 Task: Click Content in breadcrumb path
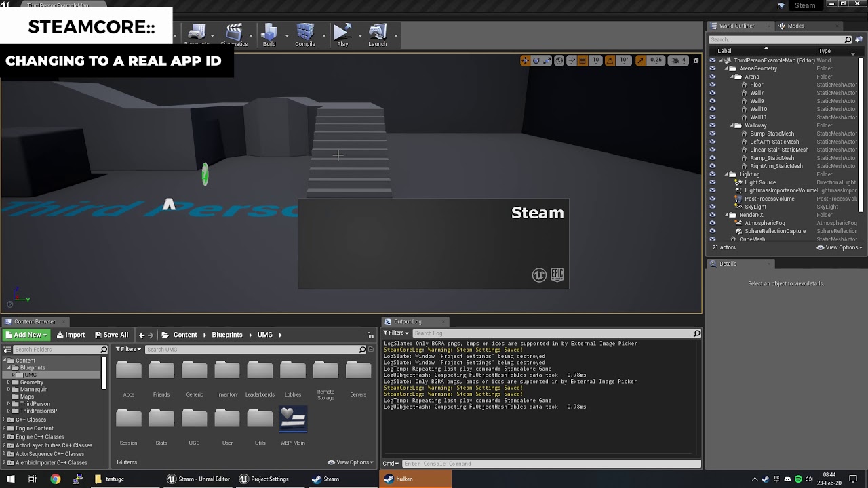pyautogui.click(x=184, y=335)
